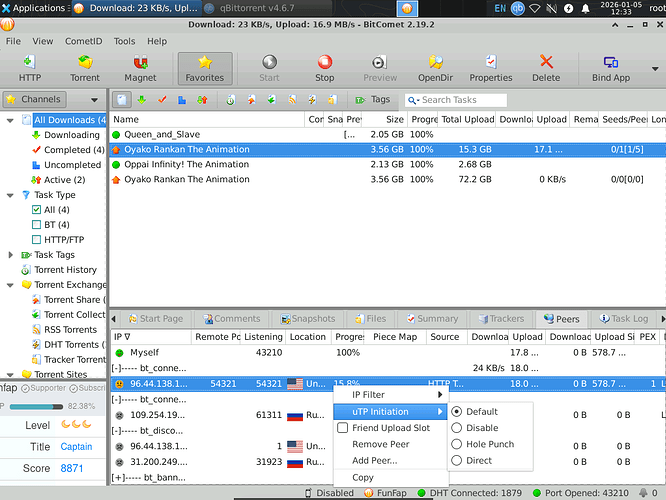Toggle the Friend Upload Slot checkbox

pyautogui.click(x=342, y=428)
